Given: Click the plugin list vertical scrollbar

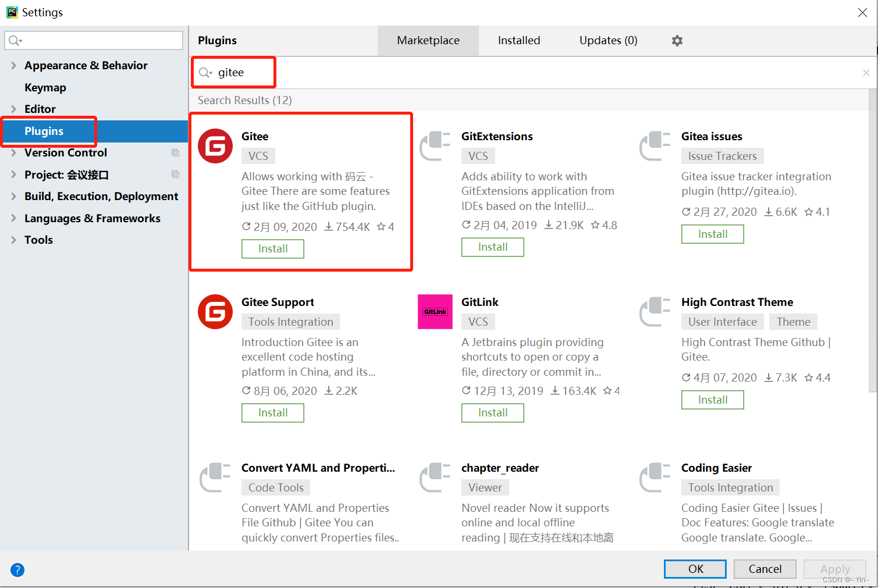Looking at the screenshot, I should tap(873, 240).
